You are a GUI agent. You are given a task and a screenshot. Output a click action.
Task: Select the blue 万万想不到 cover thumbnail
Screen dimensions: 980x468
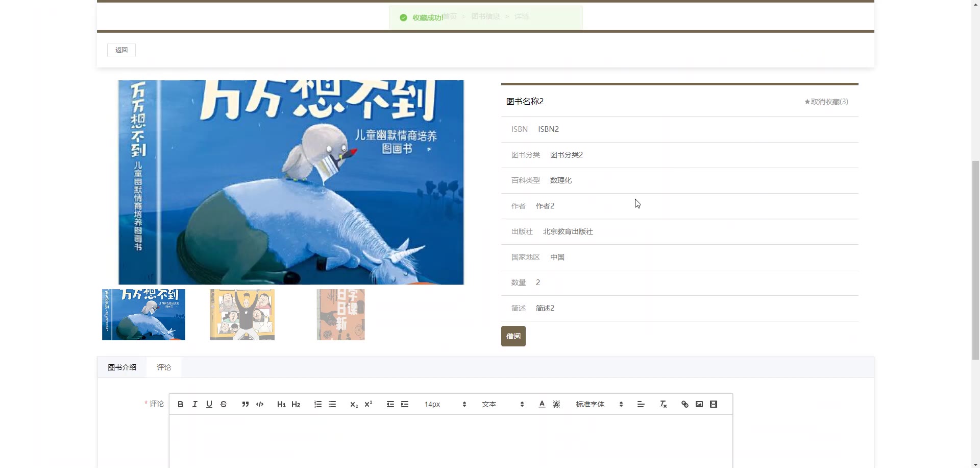click(143, 315)
